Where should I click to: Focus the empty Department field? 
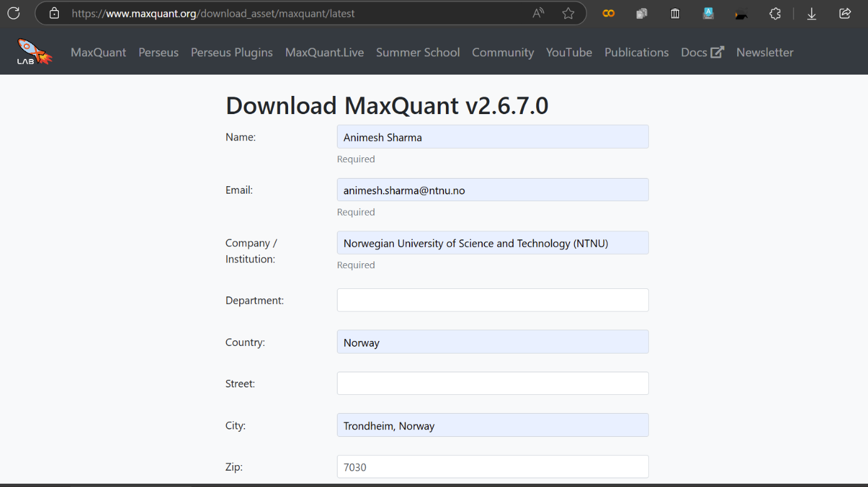click(x=493, y=300)
